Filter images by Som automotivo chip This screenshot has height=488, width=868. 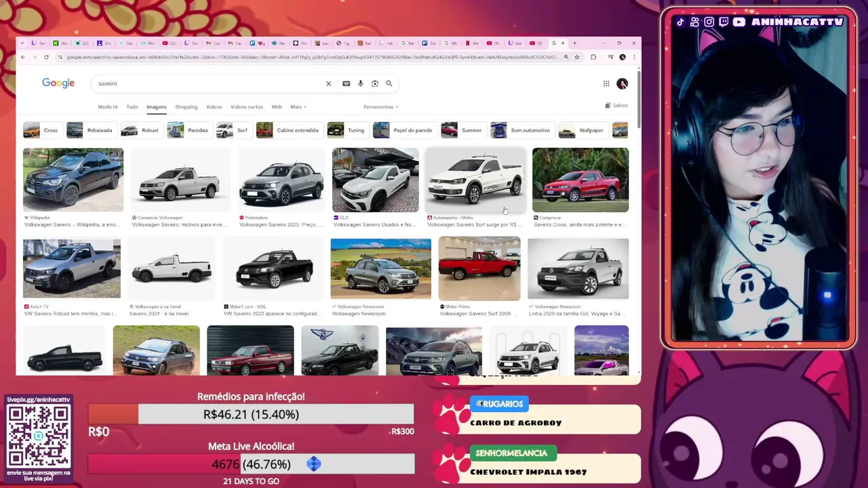click(521, 130)
